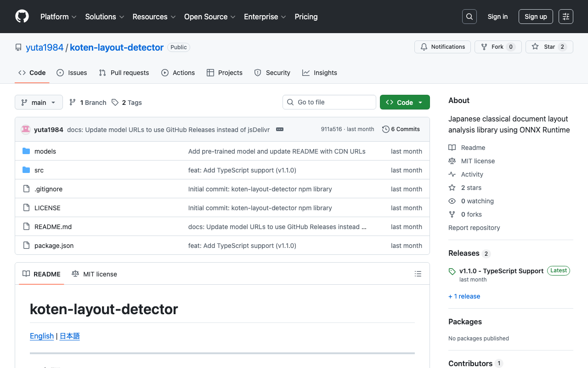This screenshot has height=368, width=588.
Task: Open the search magnifier button
Action: pyautogui.click(x=469, y=17)
